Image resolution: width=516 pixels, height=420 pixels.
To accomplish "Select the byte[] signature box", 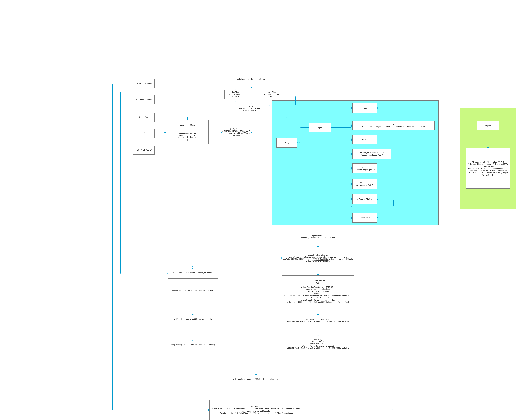I will point(256,380).
